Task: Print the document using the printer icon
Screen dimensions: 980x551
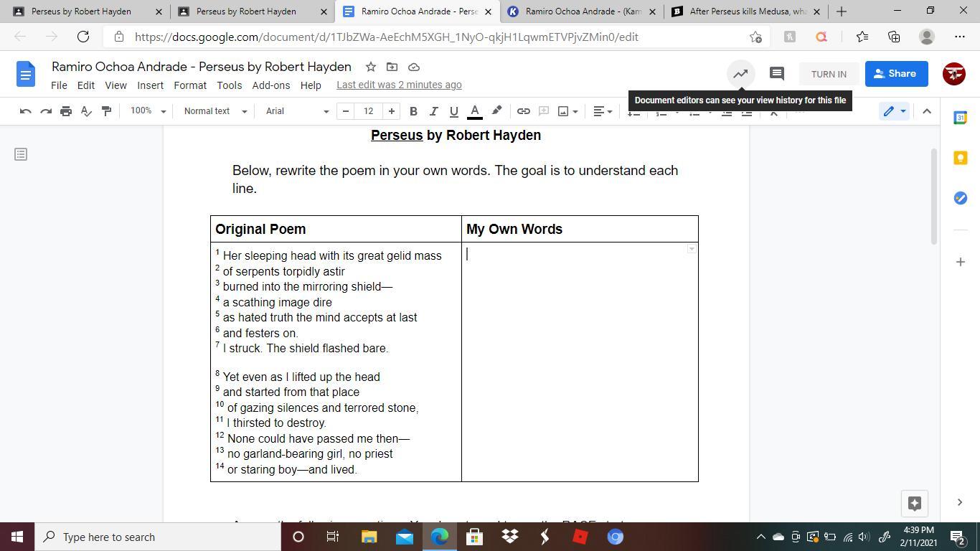Action: pyautogui.click(x=66, y=111)
